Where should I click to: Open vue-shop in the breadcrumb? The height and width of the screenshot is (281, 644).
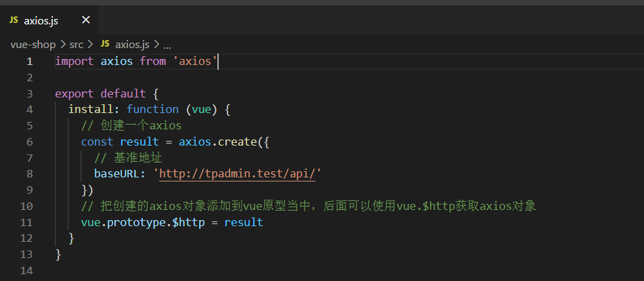click(33, 45)
